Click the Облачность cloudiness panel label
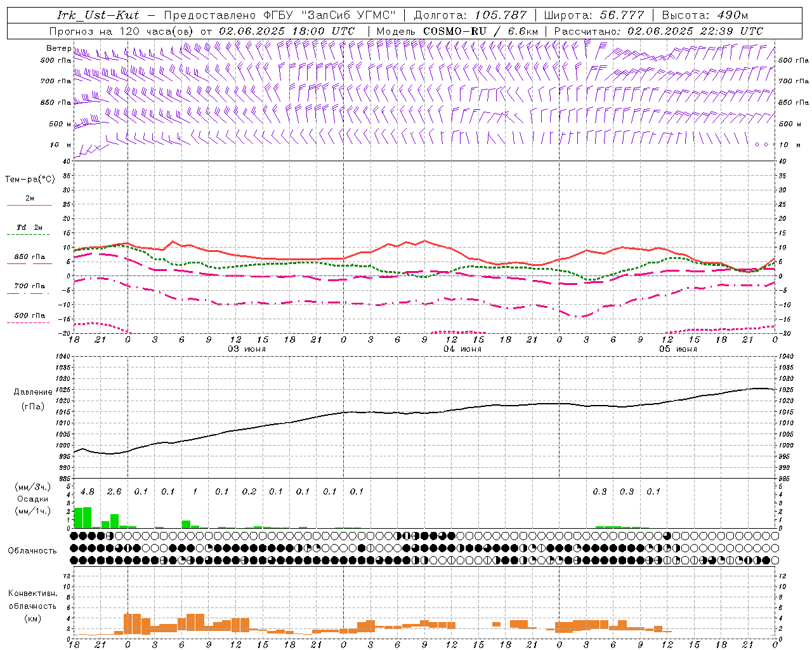The image size is (812, 650). click(x=32, y=550)
